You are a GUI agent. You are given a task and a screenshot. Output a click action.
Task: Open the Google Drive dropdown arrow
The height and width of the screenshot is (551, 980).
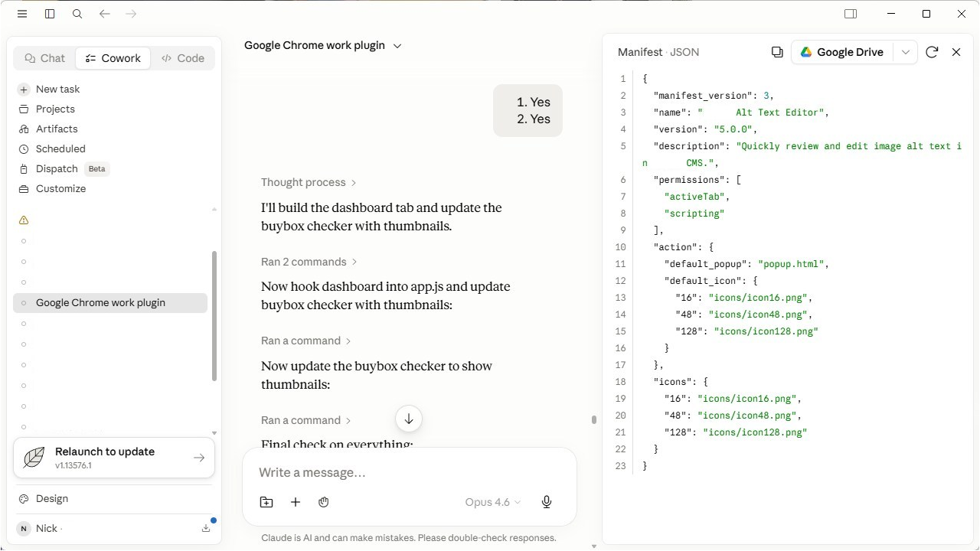pos(906,52)
